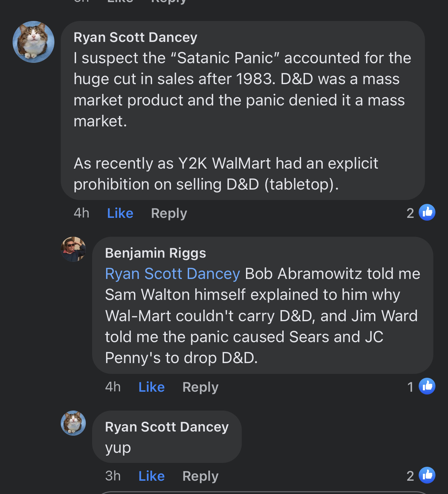The width and height of the screenshot is (448, 494).
Task: Open the Benjamin Riggs author name
Action: point(155,253)
